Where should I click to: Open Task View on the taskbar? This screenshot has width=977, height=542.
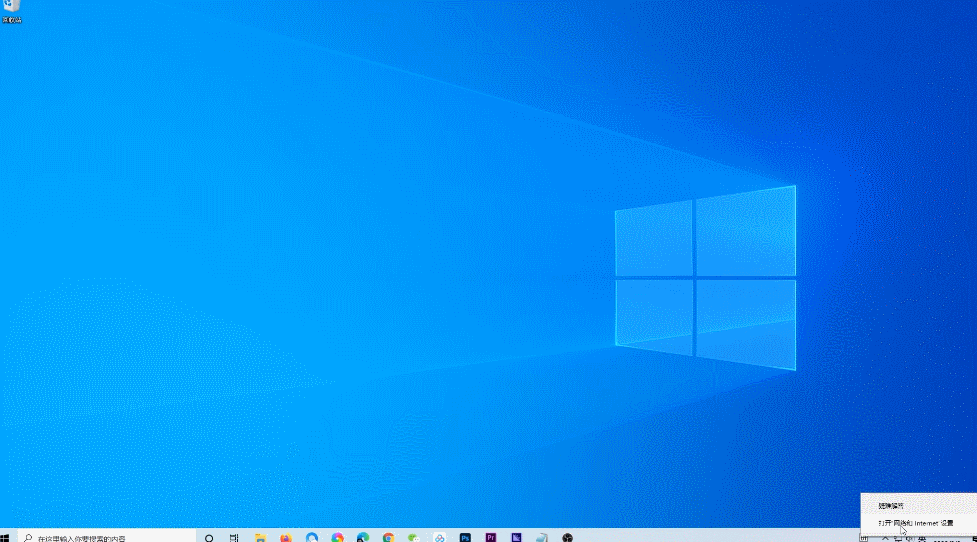coord(234,538)
